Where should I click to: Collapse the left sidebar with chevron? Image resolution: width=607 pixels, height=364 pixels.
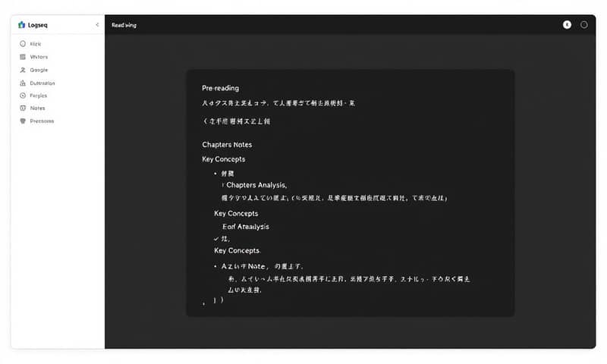(97, 25)
